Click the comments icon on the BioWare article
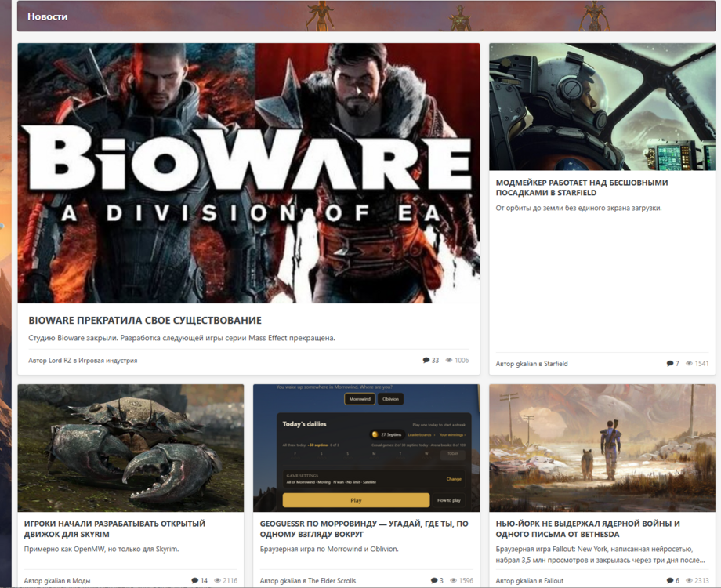 point(426,361)
